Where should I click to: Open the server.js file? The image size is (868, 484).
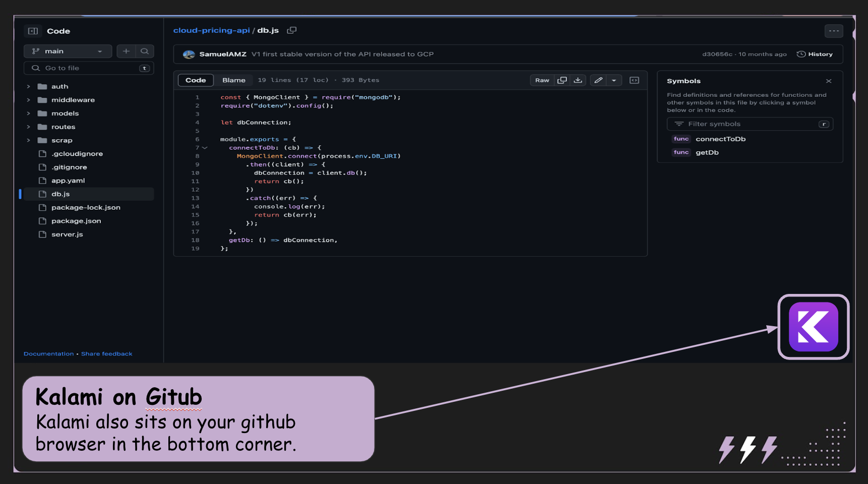[x=67, y=234]
